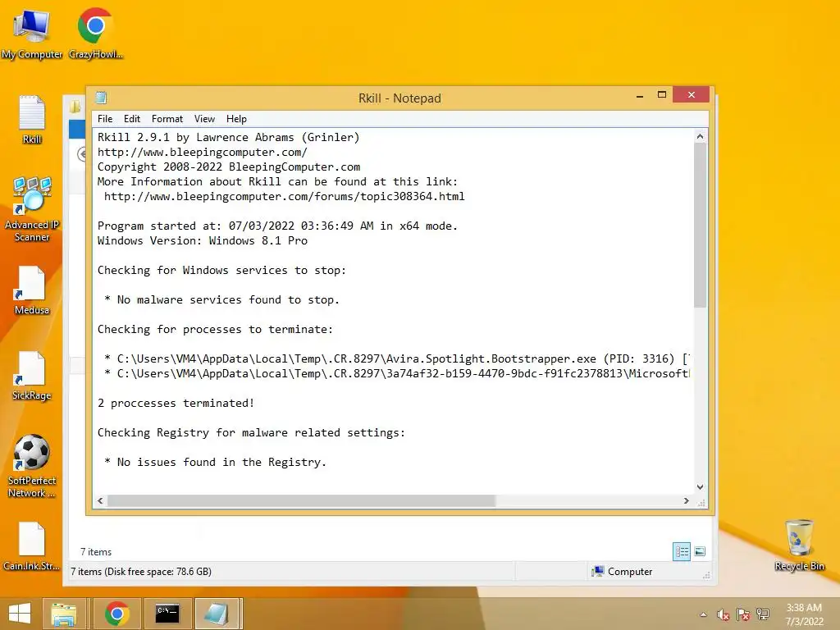This screenshot has width=840, height=630.
Task: Open the Action Center flag icon
Action: click(742, 614)
